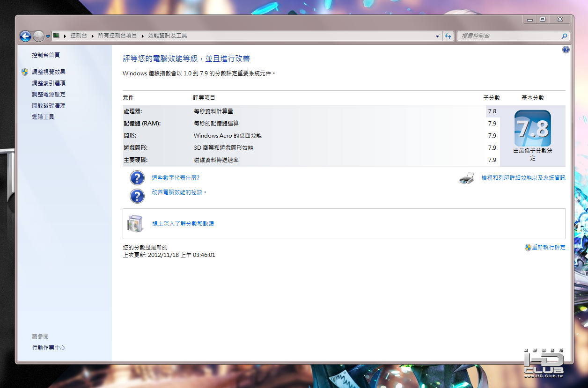
Task: Click the printer icon for detailed info
Action: point(467,178)
